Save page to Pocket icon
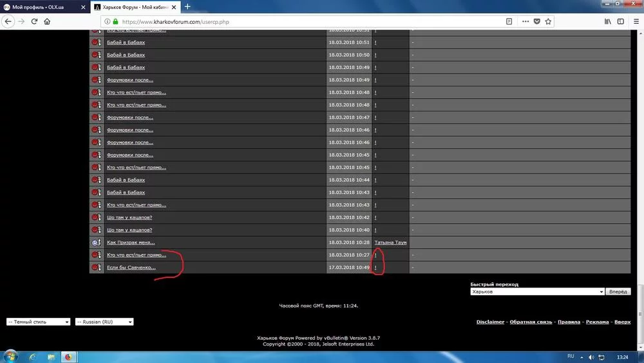644x363 pixels. [537, 21]
